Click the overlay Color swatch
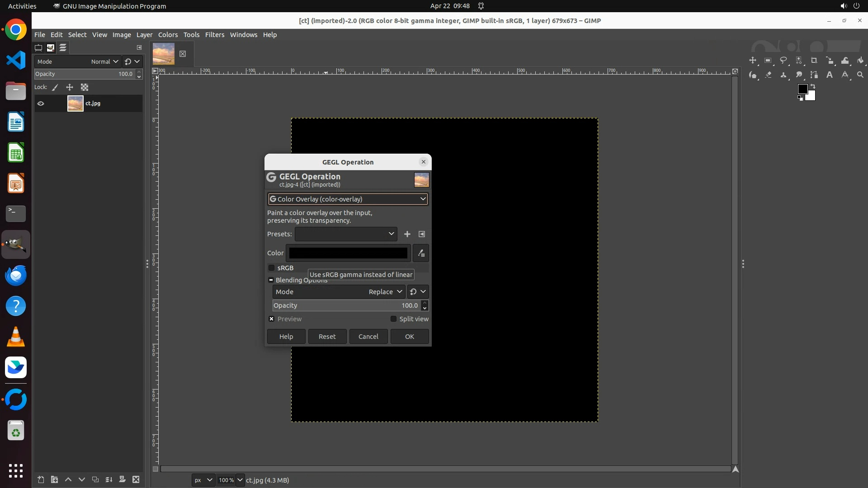The width and height of the screenshot is (868, 488). point(348,253)
